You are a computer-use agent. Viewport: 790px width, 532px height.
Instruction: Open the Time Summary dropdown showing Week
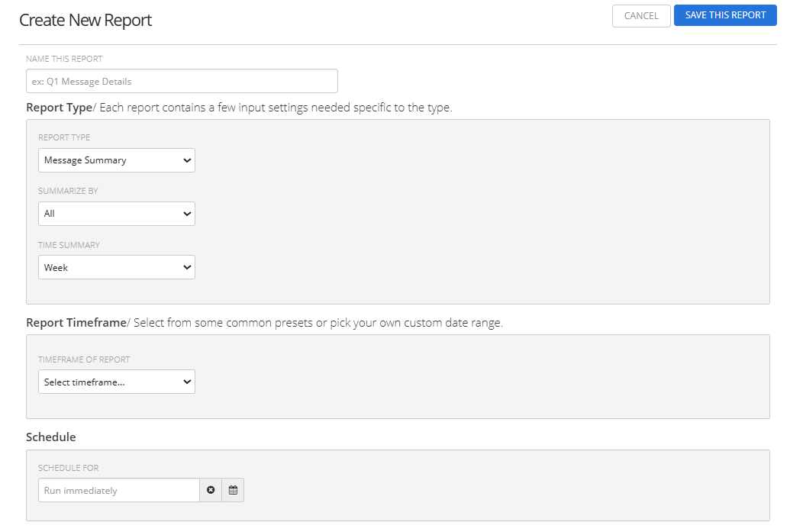pyautogui.click(x=117, y=267)
